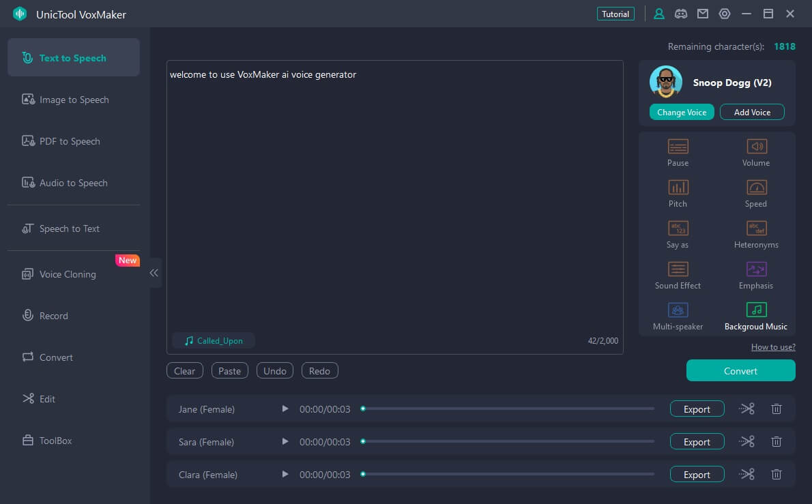Open the Speed tool
The image size is (812, 504).
[x=755, y=194]
